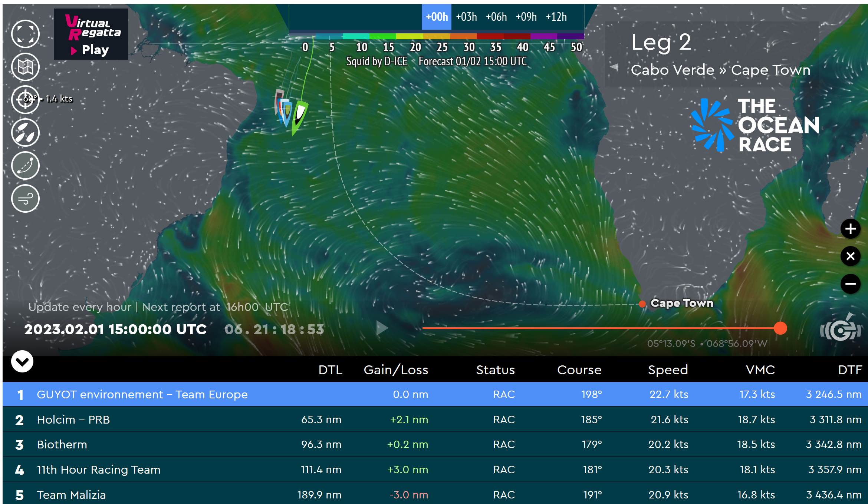Go to previous leg arrow

tap(614, 67)
